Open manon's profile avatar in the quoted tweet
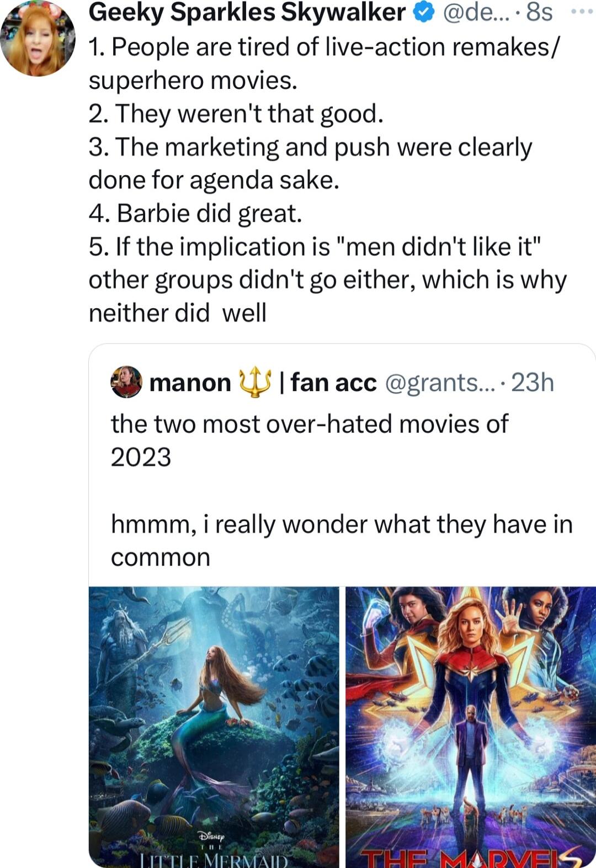 pos(127,382)
